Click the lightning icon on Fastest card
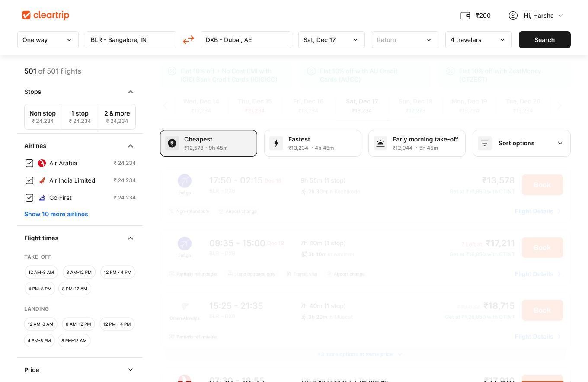 coord(276,143)
